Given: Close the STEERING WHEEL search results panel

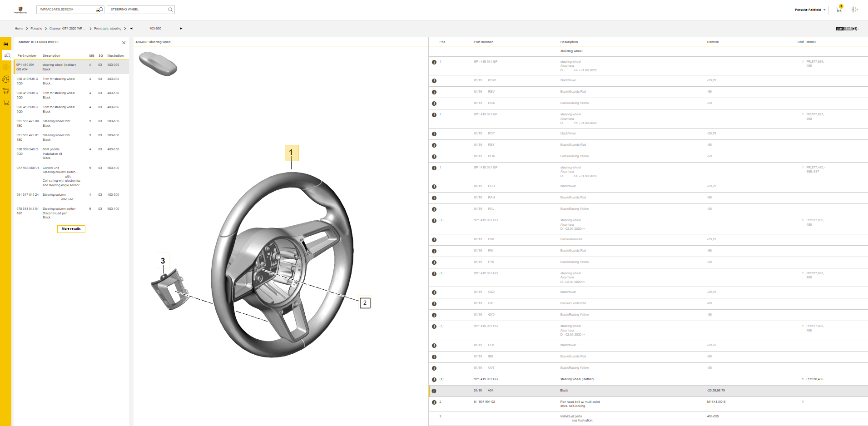Looking at the screenshot, I should 124,43.
